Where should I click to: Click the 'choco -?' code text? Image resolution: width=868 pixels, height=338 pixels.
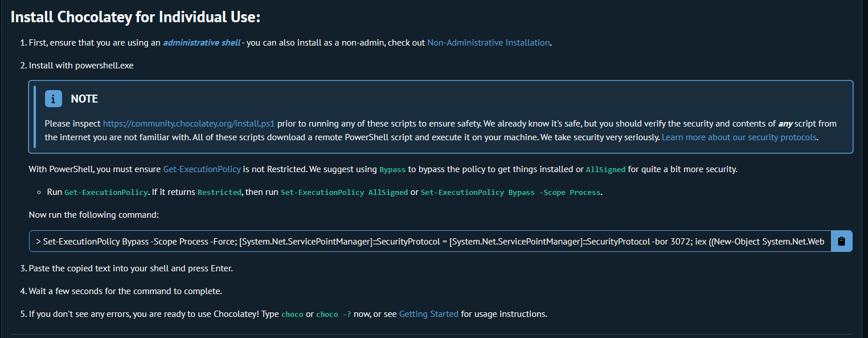(333, 315)
